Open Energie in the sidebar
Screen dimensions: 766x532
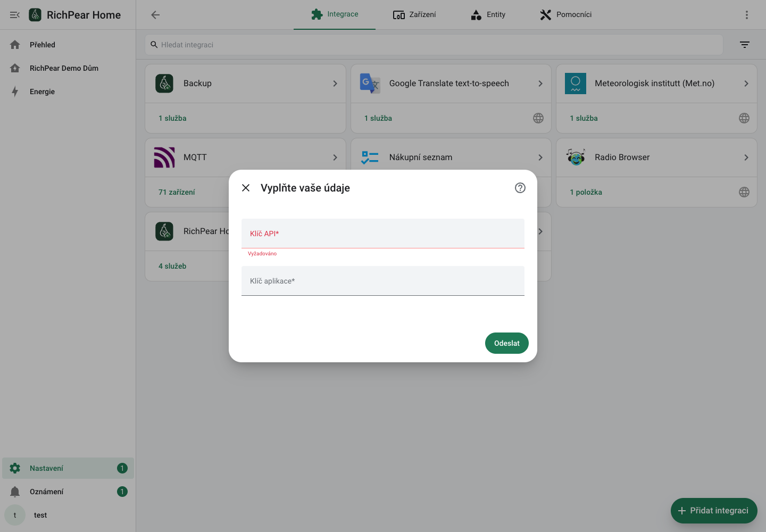click(68, 92)
